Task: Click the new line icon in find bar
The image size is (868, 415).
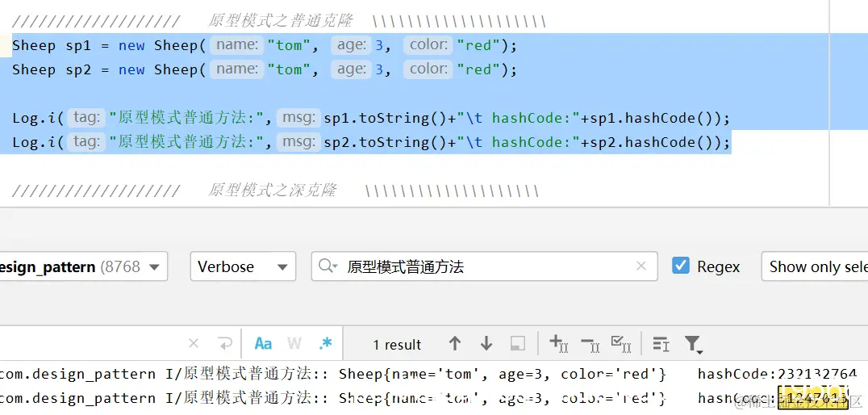Action: 225,344
